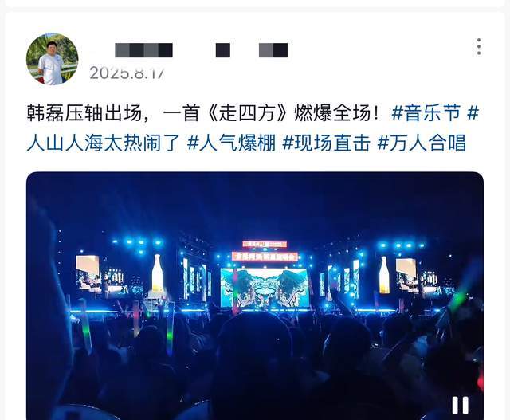Screen dimensions: 510x420
Task: Click the glowing bottle right of stage
Action: 384,275
